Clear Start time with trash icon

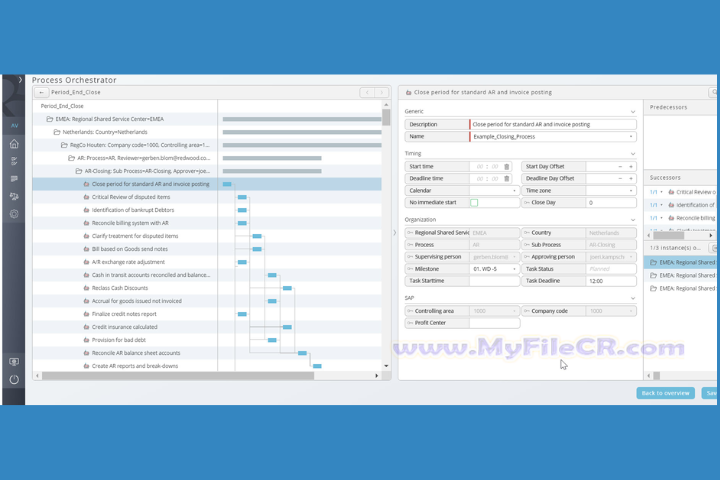[506, 167]
